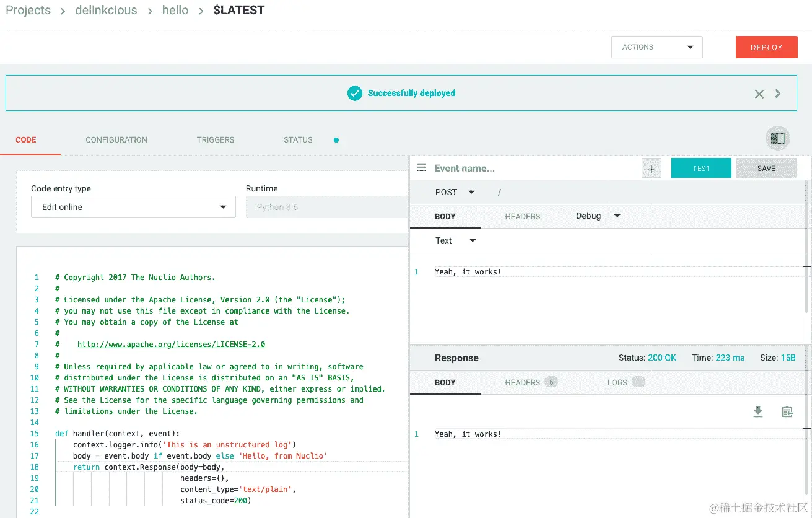
Task: Click the 15B size value
Action: tap(788, 358)
